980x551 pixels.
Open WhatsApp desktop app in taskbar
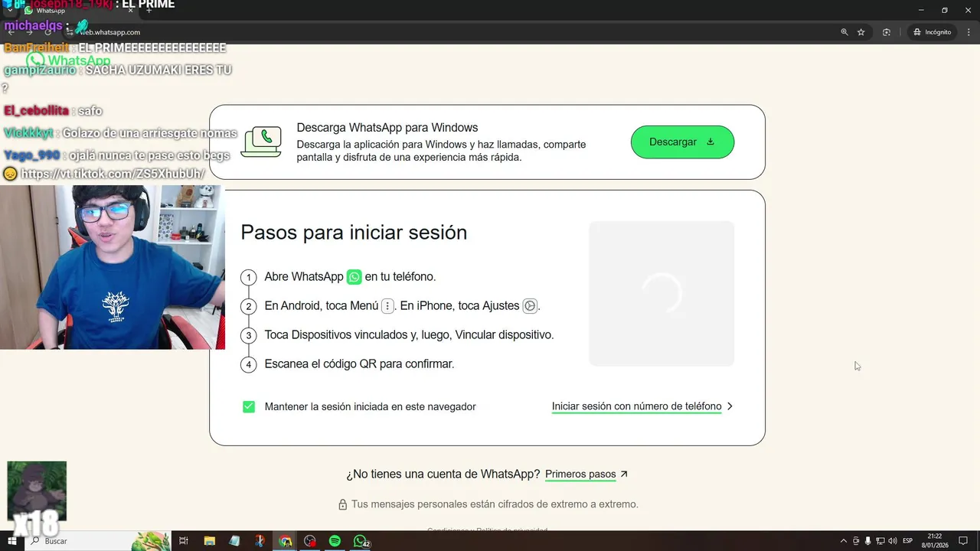click(361, 541)
